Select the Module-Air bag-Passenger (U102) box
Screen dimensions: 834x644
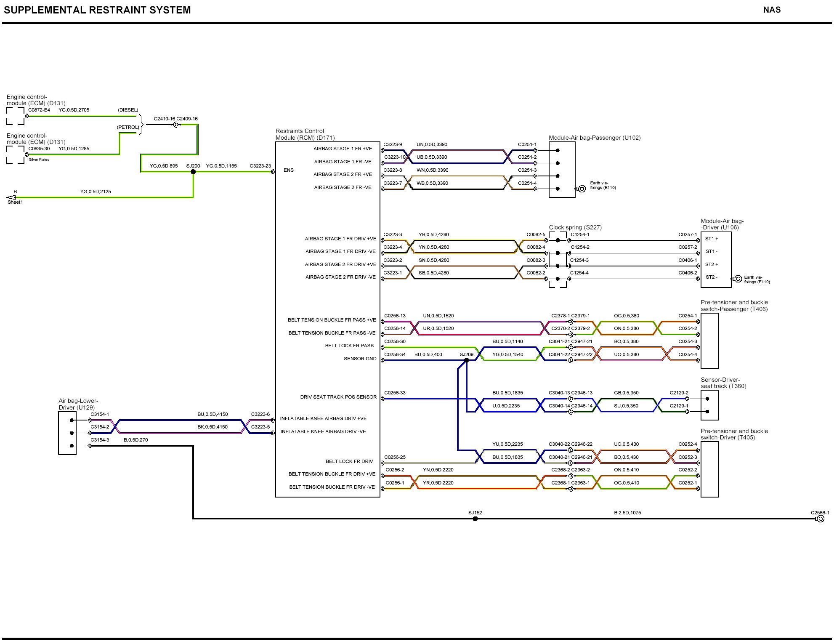pyautogui.click(x=562, y=169)
